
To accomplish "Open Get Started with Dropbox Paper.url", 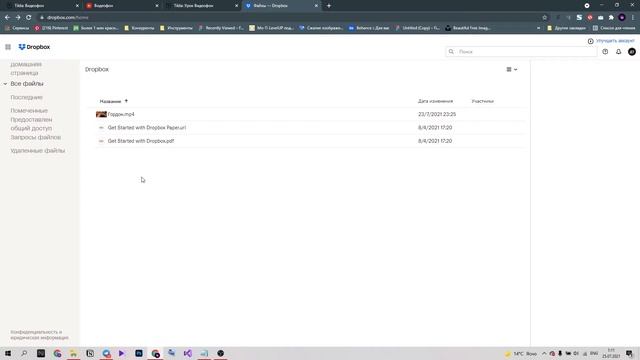I will pyautogui.click(x=147, y=128).
